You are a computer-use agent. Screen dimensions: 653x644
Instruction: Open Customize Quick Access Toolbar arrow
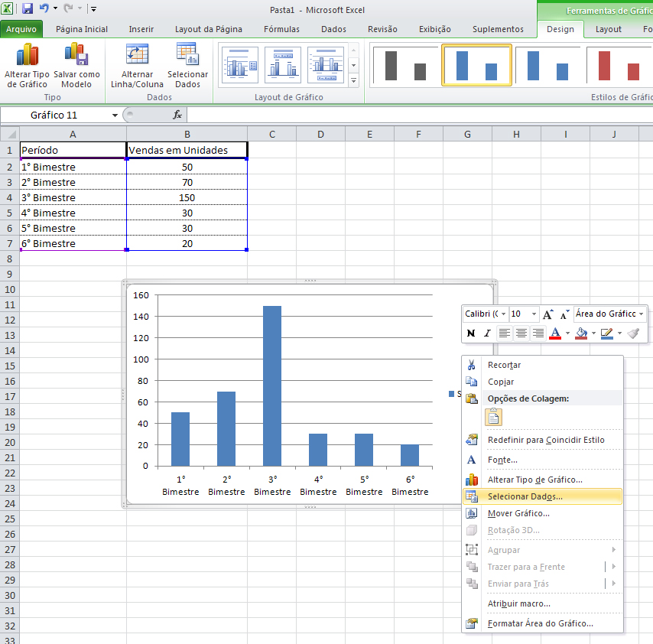[94, 8]
